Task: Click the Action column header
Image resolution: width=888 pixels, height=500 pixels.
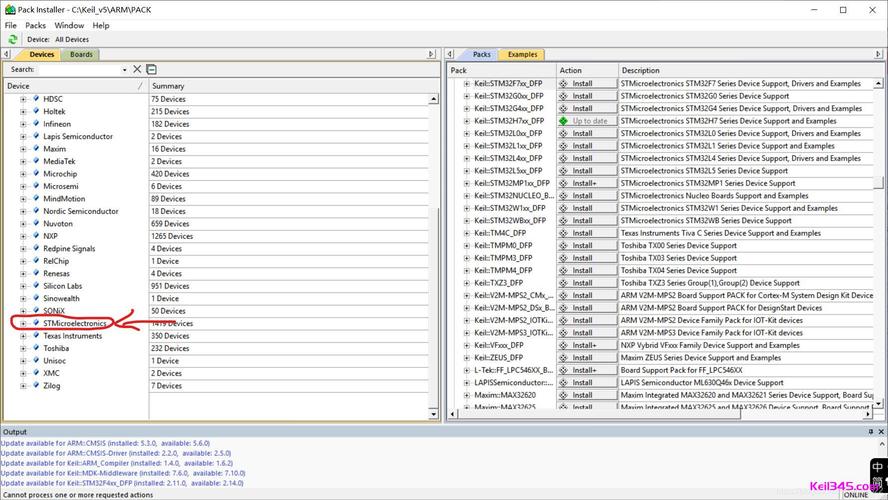Action: tap(587, 70)
